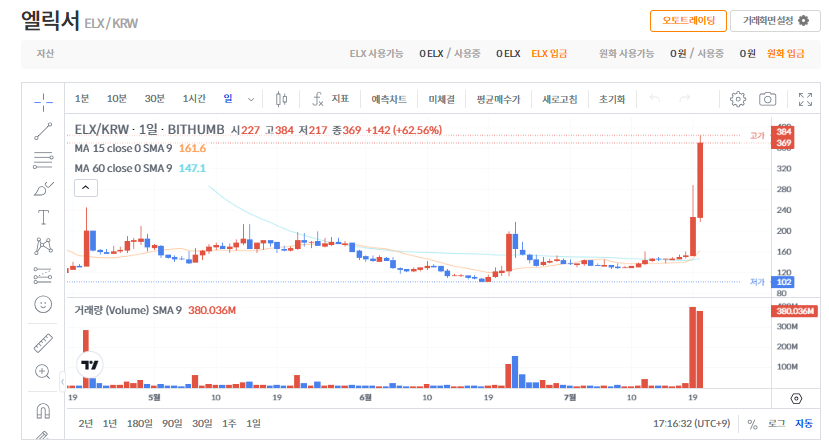Click the undo arrow

point(655,98)
